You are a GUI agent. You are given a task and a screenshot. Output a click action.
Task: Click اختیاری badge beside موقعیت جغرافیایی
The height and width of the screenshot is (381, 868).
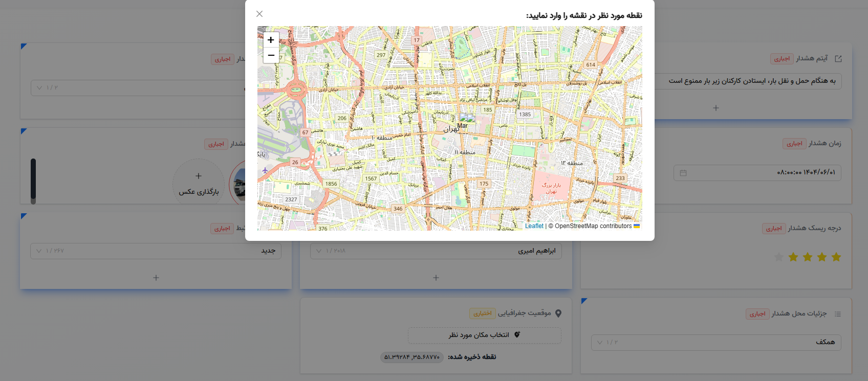[482, 313]
